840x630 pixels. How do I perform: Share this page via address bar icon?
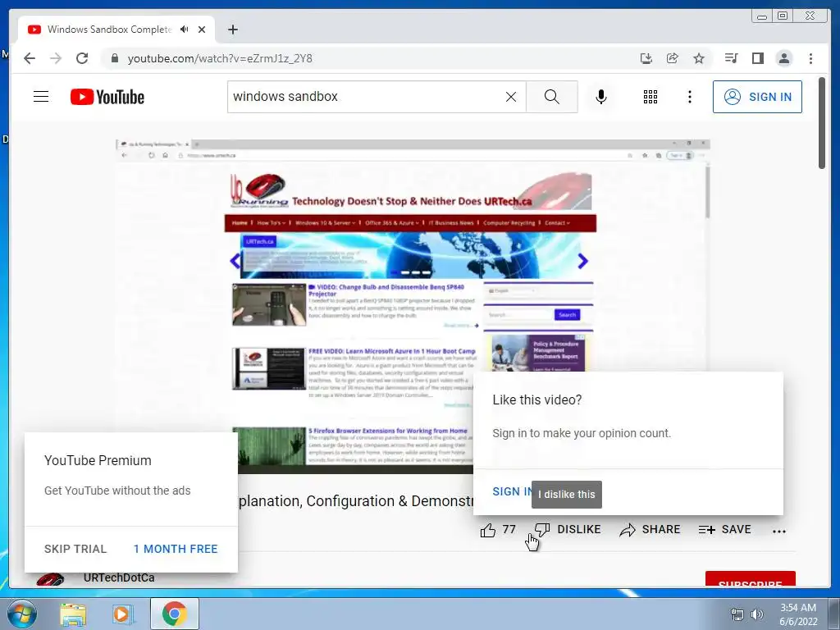673,58
